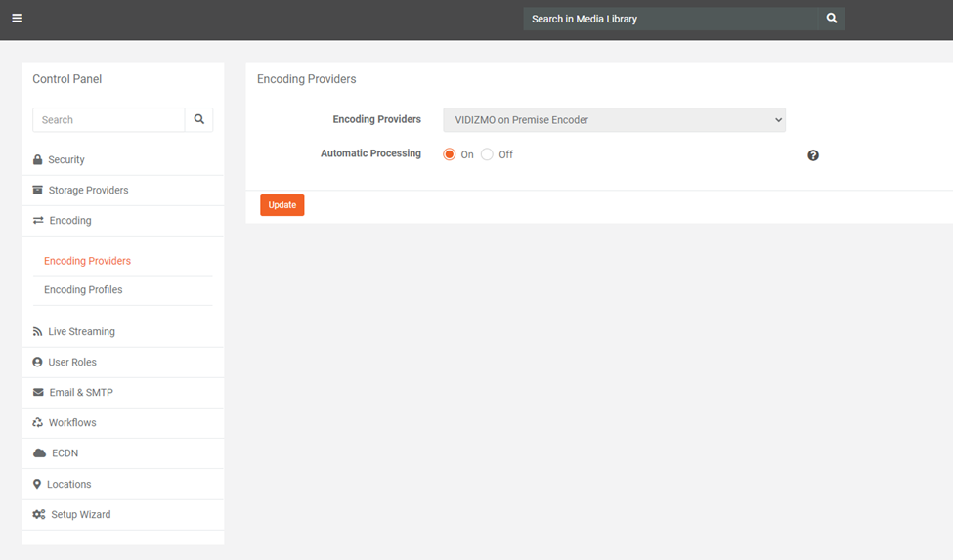Select Encoding Providers in sidebar

(x=87, y=261)
